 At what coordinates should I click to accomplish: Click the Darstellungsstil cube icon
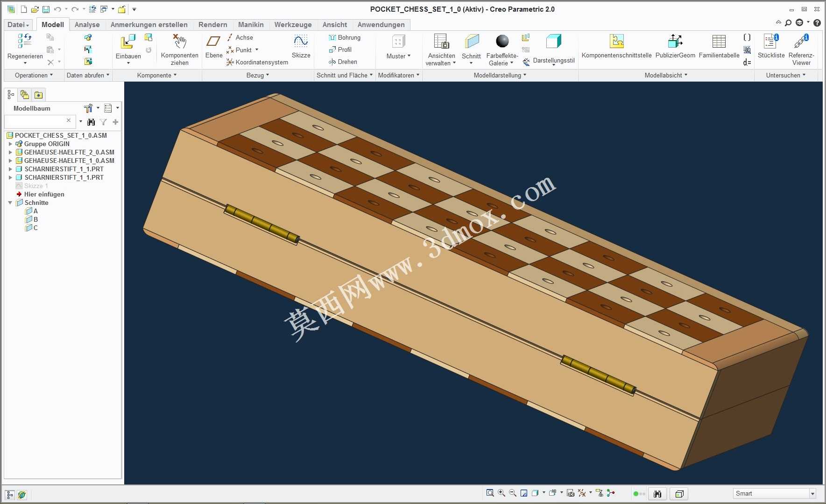pos(553,42)
